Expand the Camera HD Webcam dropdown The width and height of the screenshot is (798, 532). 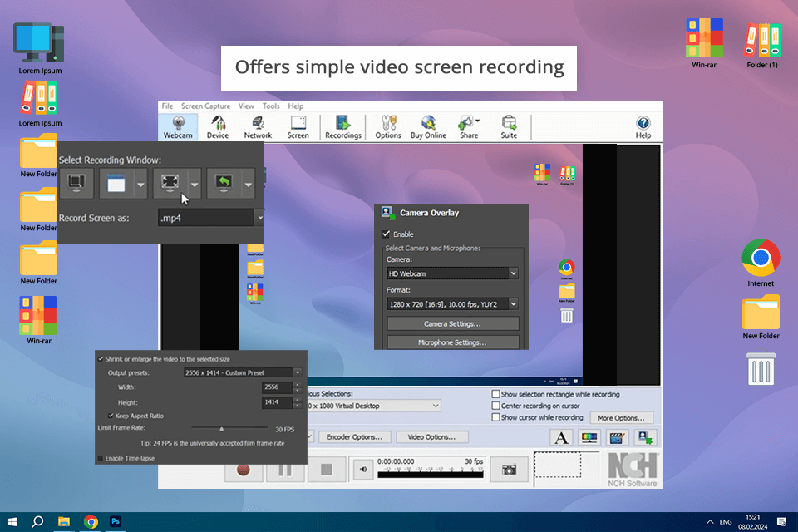point(513,273)
